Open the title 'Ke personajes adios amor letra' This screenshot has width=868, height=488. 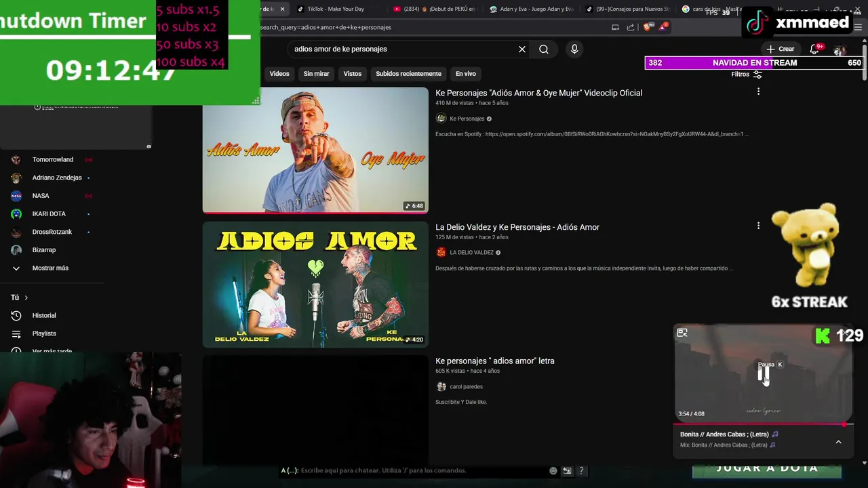point(495,361)
